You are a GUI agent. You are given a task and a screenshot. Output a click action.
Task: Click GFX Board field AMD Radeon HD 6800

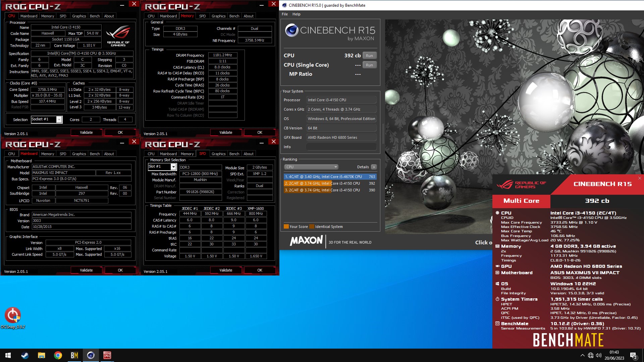pyautogui.click(x=341, y=137)
